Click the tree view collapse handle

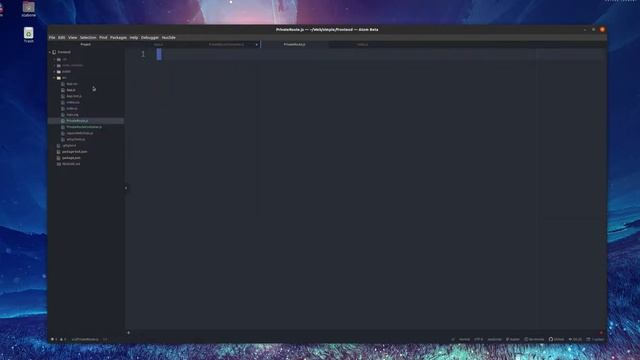126,188
